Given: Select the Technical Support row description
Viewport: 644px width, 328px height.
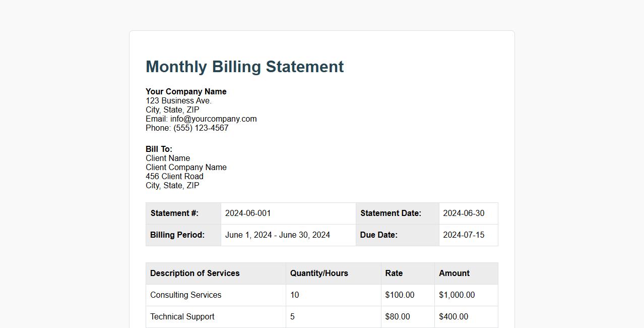Looking at the screenshot, I should [182, 316].
